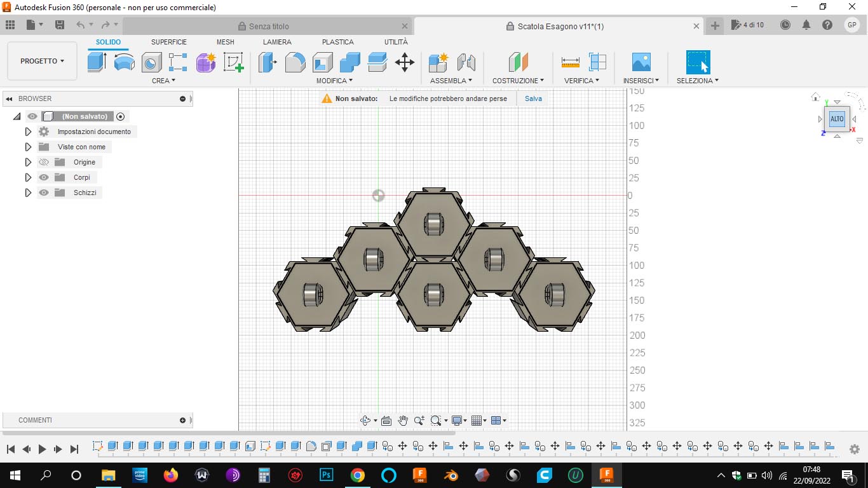This screenshot has width=868, height=488.
Task: Activate the Pan hand tool
Action: pyautogui.click(x=402, y=420)
